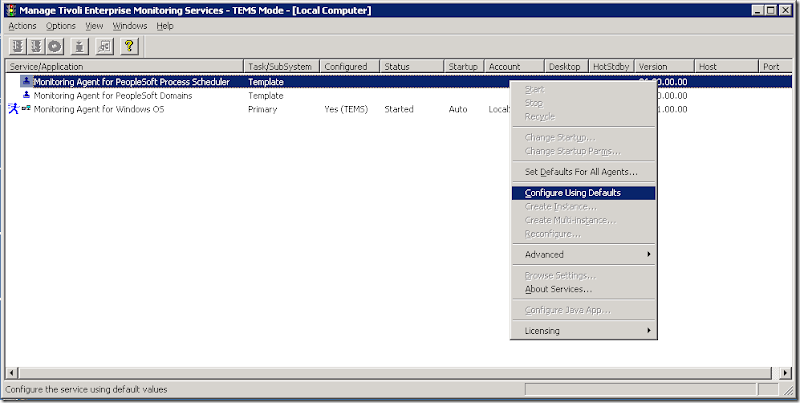Click the Primary cell in Windows OS row
This screenshot has width=800, height=403.
tap(263, 109)
